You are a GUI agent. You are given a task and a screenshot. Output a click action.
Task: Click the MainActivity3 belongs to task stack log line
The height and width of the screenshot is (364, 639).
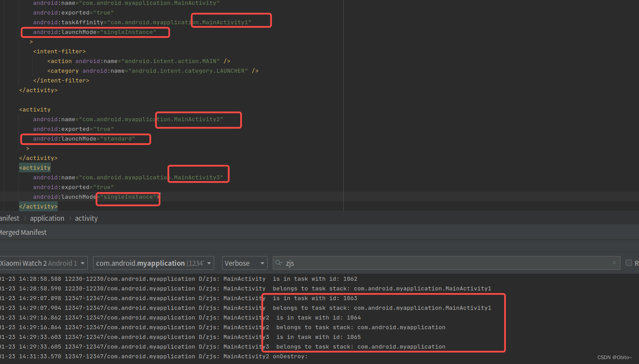pos(223,347)
